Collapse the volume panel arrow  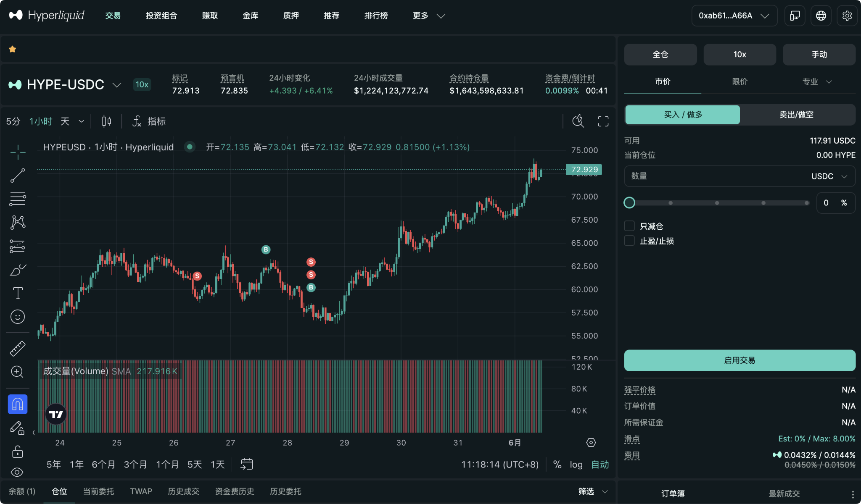[34, 433]
